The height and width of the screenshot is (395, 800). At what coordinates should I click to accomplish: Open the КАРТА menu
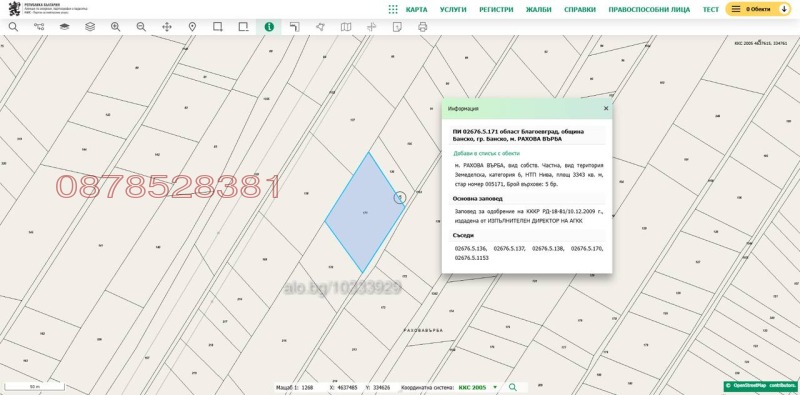(416, 9)
